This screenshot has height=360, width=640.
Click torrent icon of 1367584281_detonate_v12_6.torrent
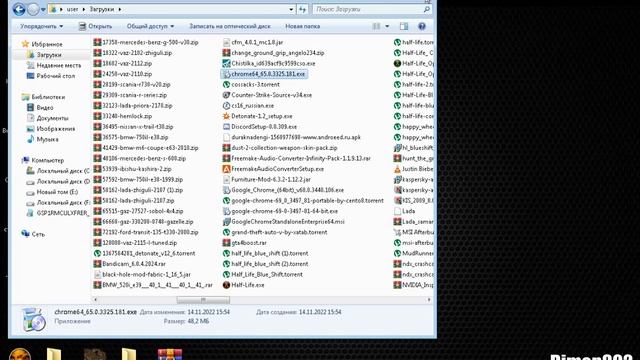[x=97, y=253]
